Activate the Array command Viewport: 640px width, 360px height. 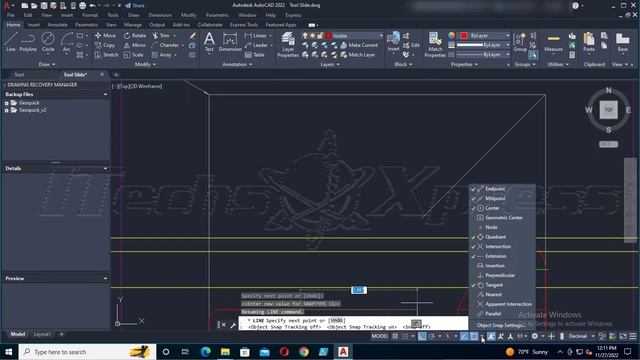click(x=162, y=55)
